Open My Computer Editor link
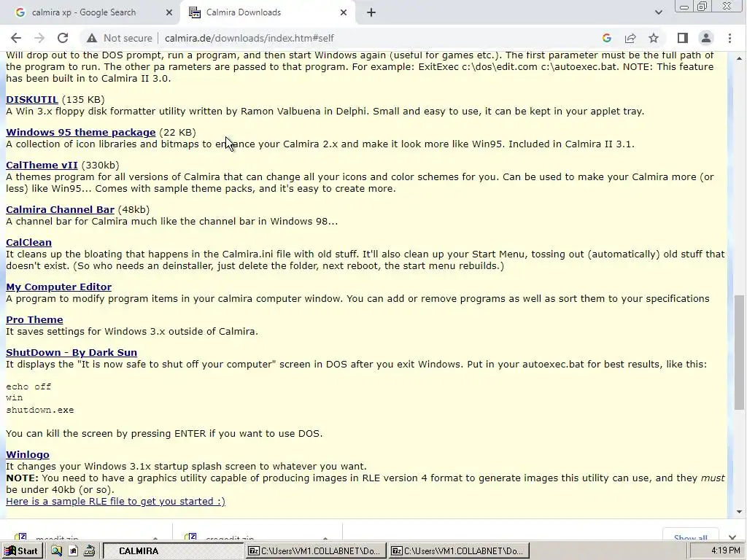This screenshot has height=560, width=747. tap(58, 287)
